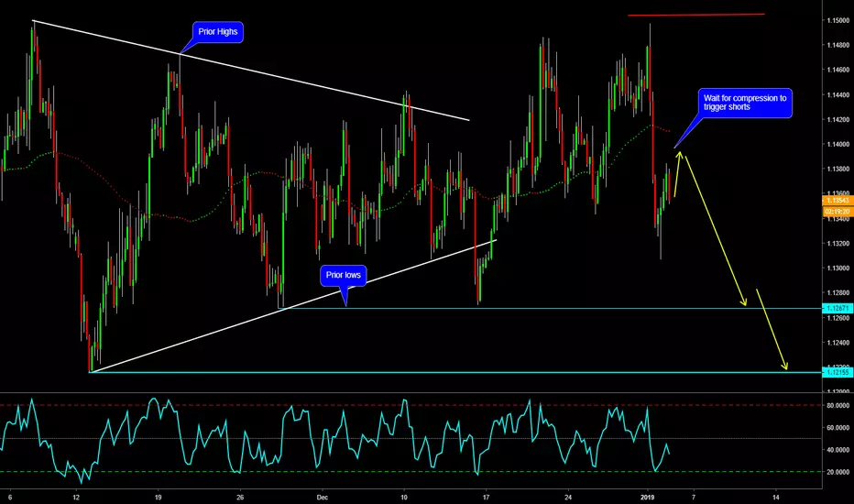The image size is (854, 504).
Task: Click the "14" date label on time axis
Action: [x=775, y=497]
